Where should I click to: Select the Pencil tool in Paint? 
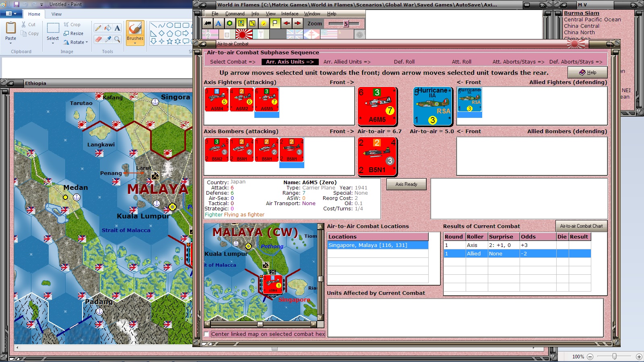98,28
